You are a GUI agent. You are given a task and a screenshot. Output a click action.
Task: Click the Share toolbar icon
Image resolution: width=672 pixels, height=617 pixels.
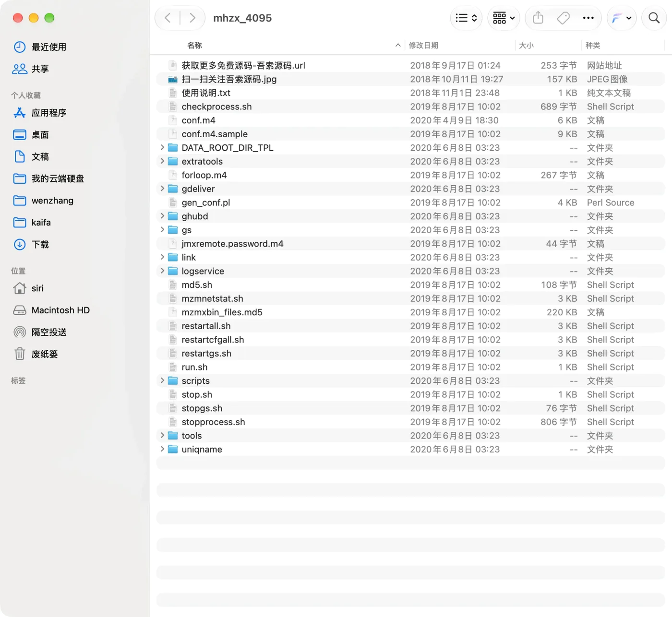(x=538, y=18)
